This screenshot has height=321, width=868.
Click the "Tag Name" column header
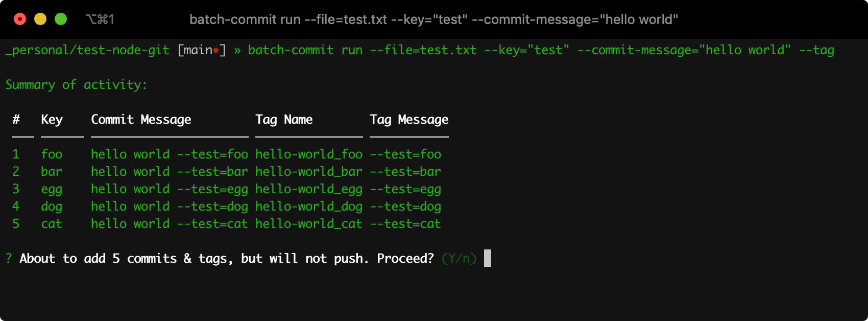tap(284, 120)
